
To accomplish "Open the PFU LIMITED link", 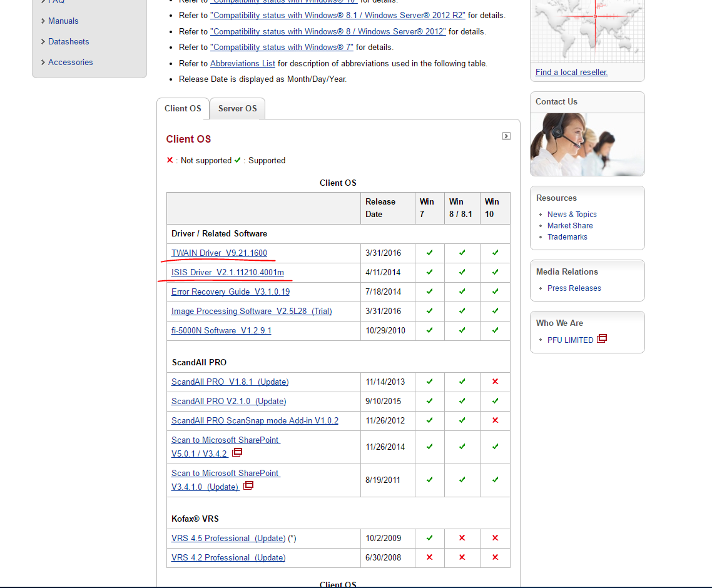I will coord(571,340).
